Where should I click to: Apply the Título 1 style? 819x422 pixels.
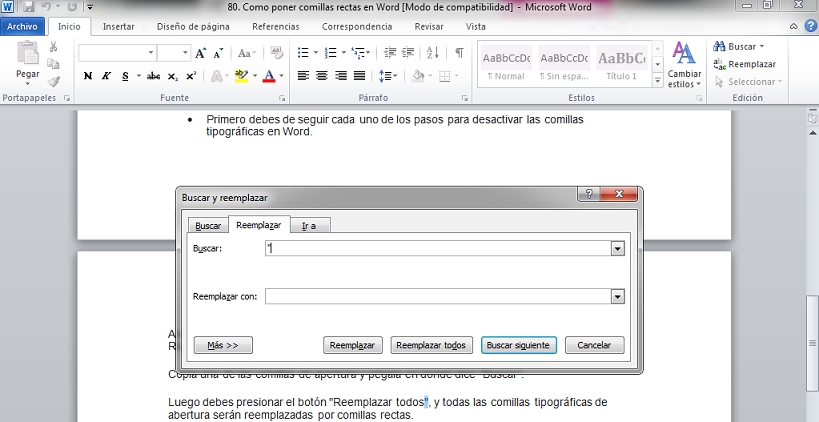pos(622,64)
